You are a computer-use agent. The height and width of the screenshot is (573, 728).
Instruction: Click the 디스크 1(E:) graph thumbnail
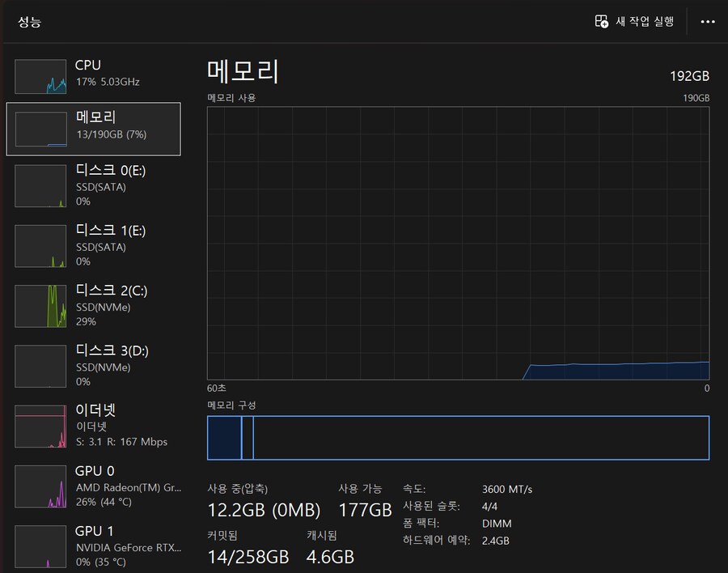[40, 246]
